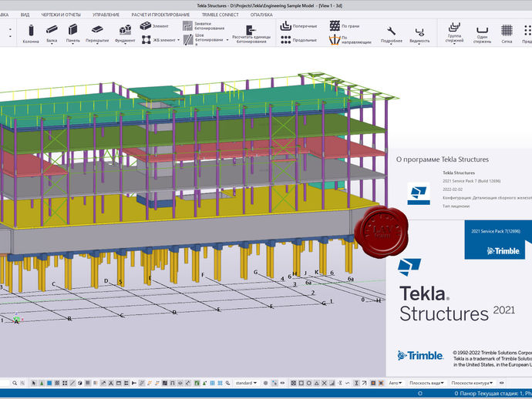Click Рассчитать единицы бетонирования

coord(251,34)
